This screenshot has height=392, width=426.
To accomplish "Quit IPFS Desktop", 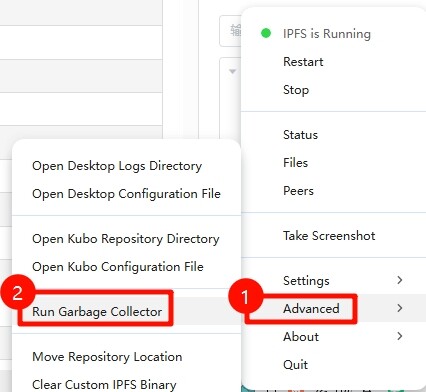I will click(x=295, y=364).
